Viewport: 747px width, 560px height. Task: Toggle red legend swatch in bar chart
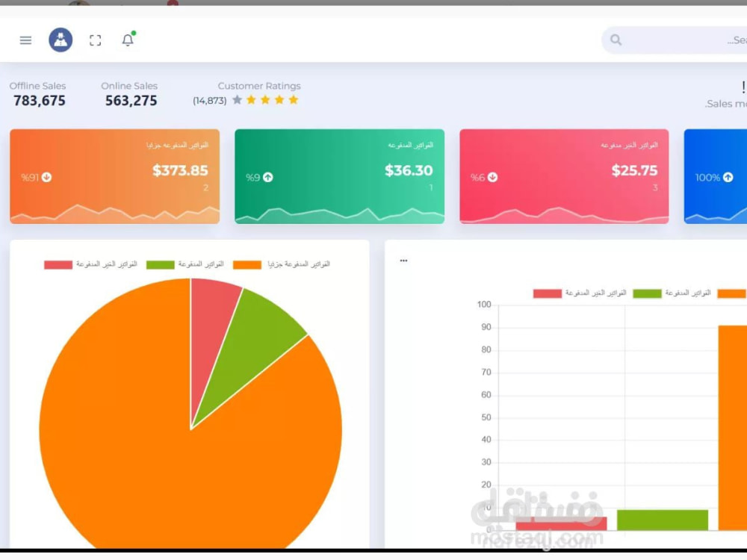pyautogui.click(x=548, y=293)
